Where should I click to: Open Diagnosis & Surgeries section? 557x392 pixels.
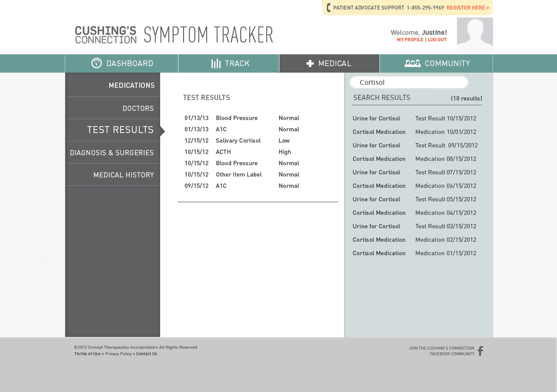click(x=113, y=153)
